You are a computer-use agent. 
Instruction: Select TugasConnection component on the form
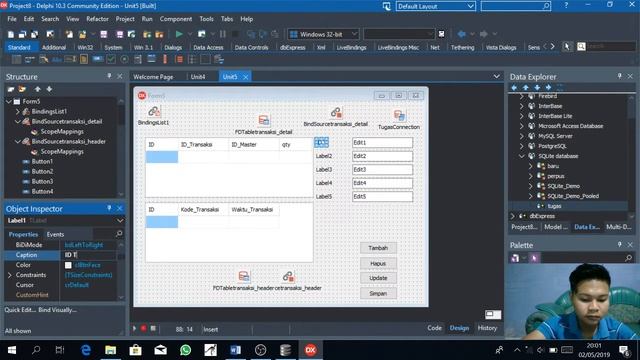point(399,116)
